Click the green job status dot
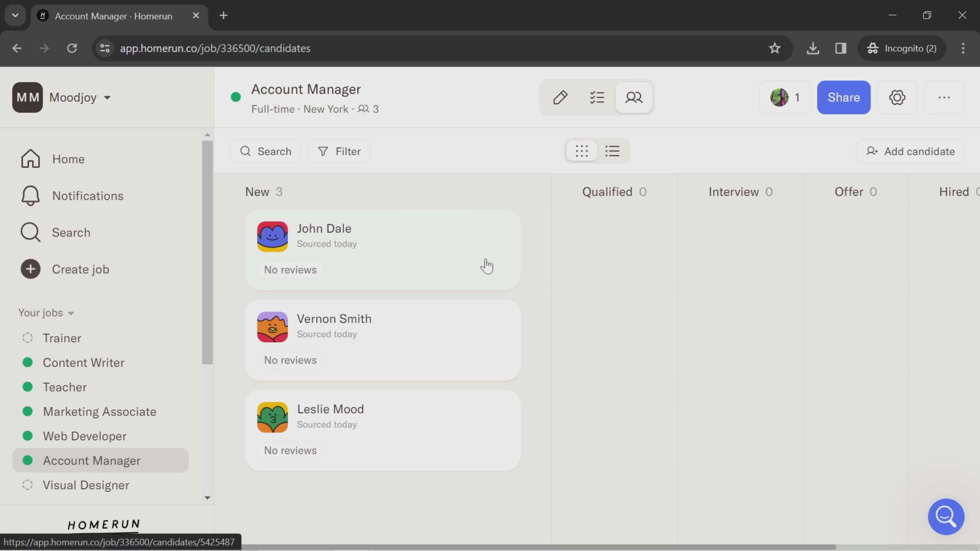The height and width of the screenshot is (551, 980). pyautogui.click(x=236, y=97)
